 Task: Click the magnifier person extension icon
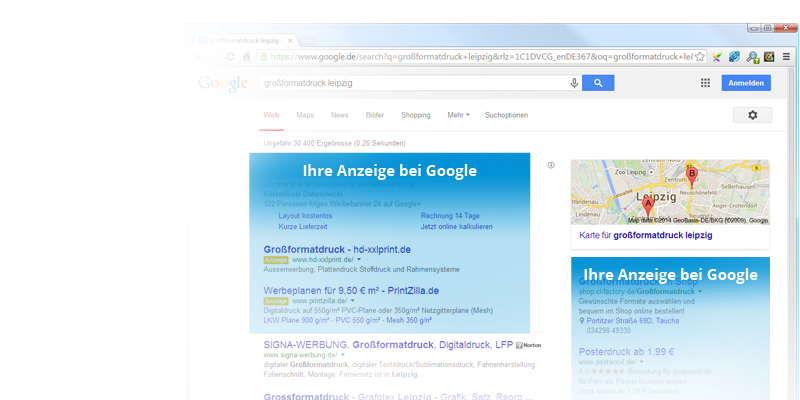[x=752, y=57]
